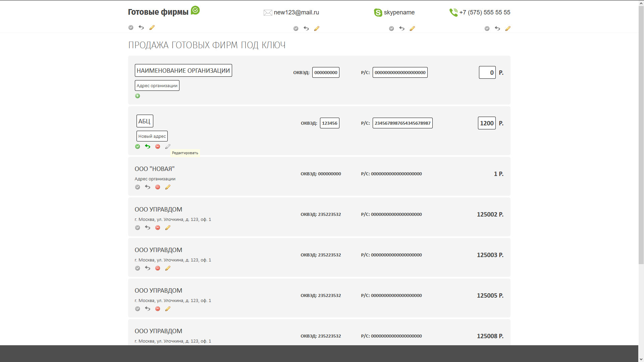Remove the 125005 Р. УПРАВДОМ entry
The height and width of the screenshot is (362, 644).
point(158,309)
